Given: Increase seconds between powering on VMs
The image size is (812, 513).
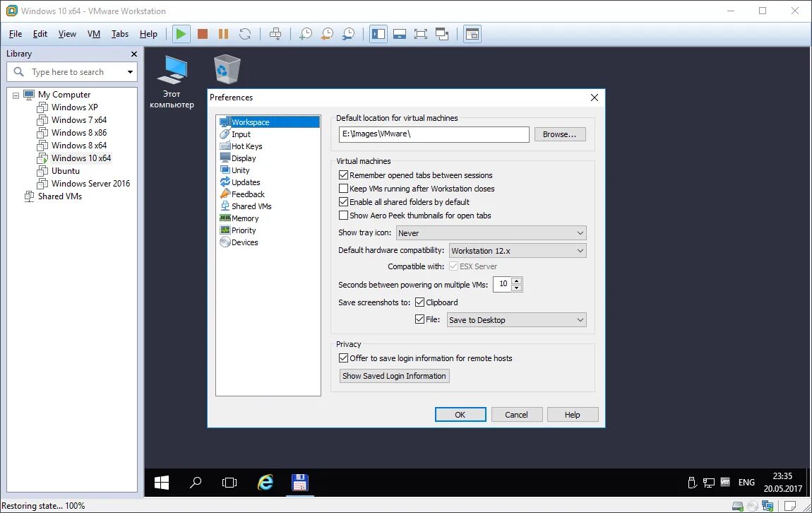Looking at the screenshot, I should coord(516,281).
